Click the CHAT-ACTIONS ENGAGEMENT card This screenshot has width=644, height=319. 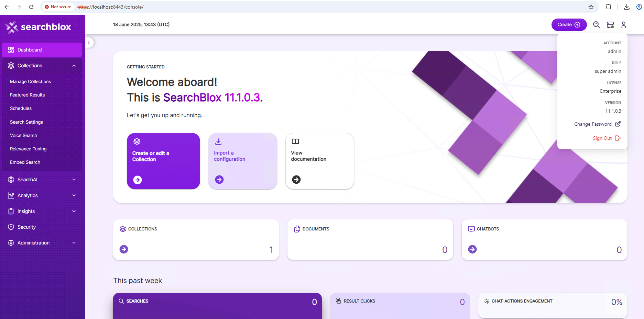pyautogui.click(x=553, y=306)
